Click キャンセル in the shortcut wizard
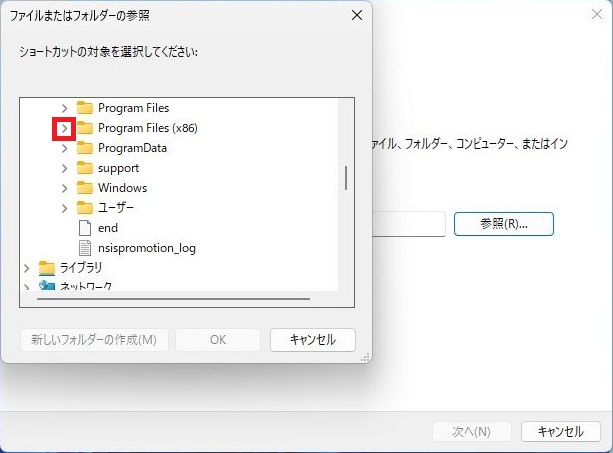Viewport: 613px width, 453px height. point(560,432)
